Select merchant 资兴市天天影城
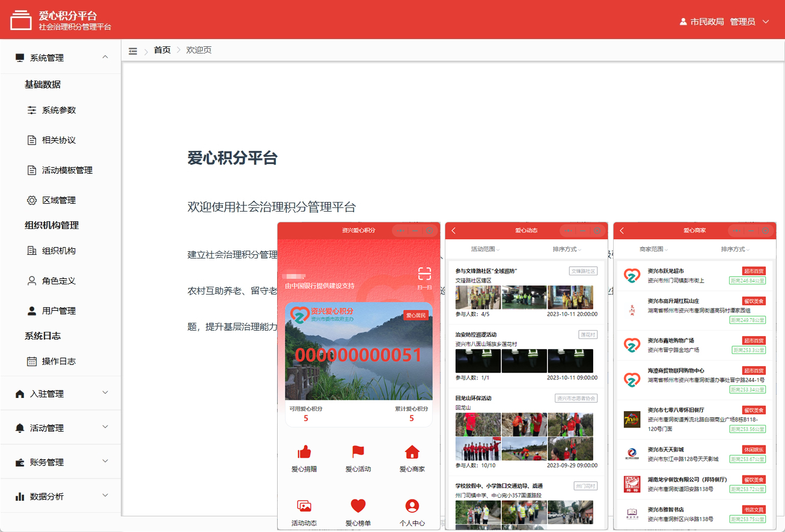Viewport: 785px width, 532px height. [695, 454]
